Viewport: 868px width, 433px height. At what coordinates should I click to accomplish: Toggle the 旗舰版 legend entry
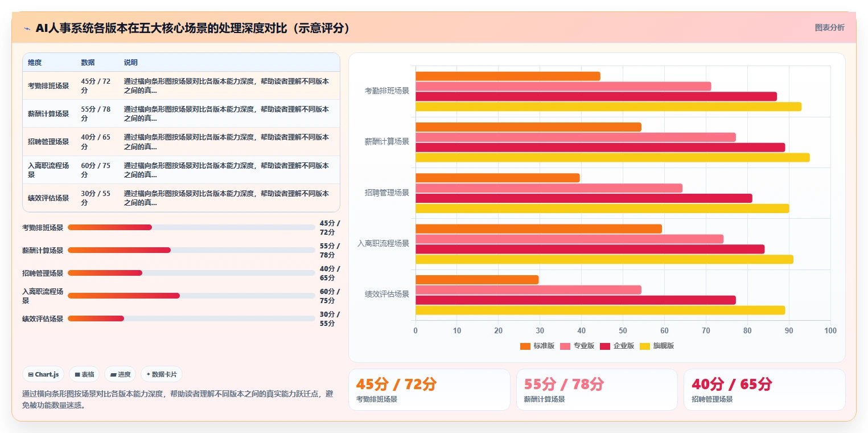tap(657, 346)
